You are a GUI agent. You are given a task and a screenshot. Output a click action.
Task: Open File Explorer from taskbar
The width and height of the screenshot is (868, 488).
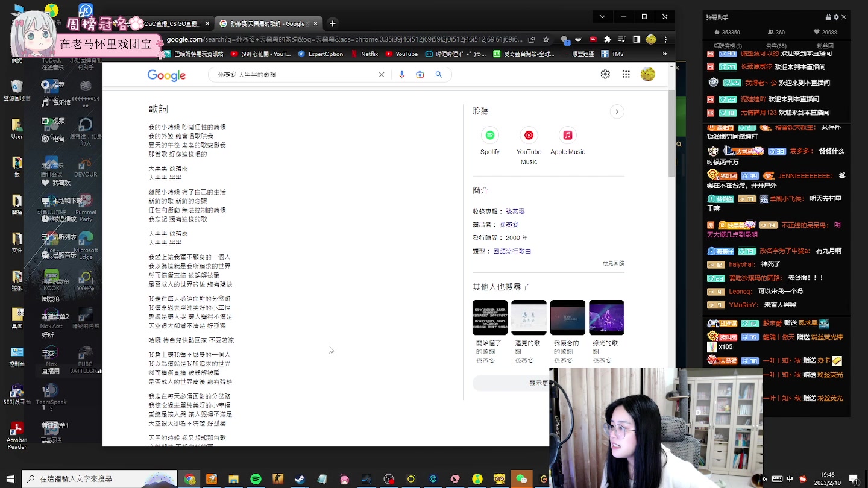pos(233,479)
